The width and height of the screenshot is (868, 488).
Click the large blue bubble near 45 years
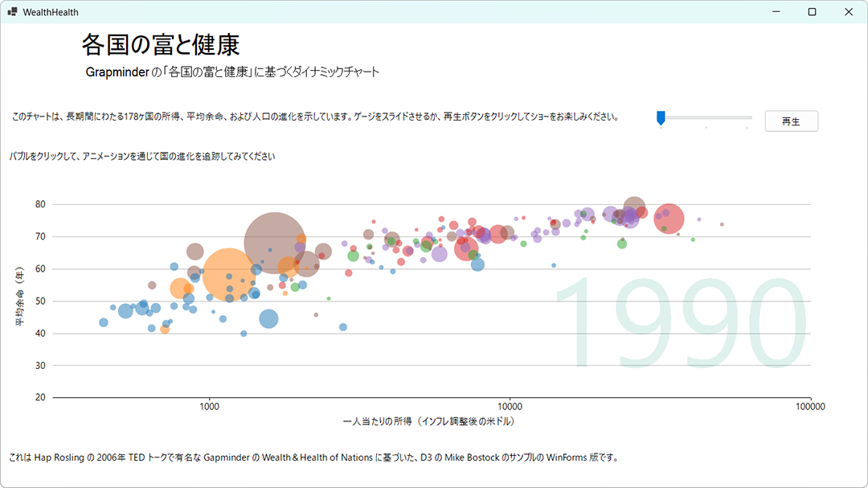[x=268, y=319]
